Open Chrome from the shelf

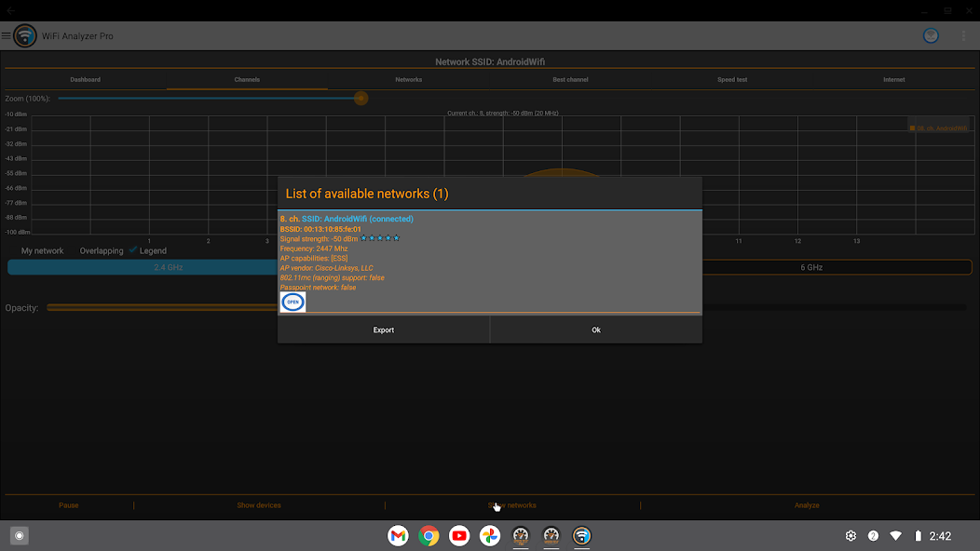click(x=429, y=536)
